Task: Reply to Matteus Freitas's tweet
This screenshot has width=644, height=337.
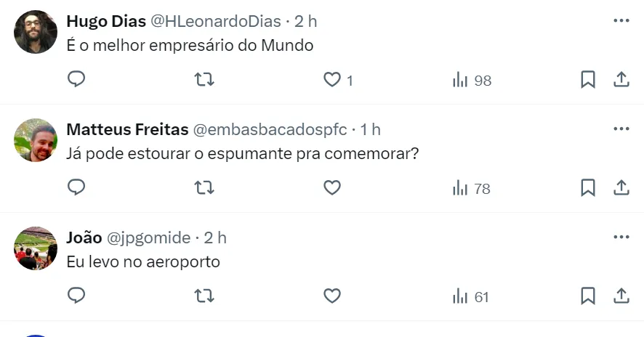Action: coord(76,188)
